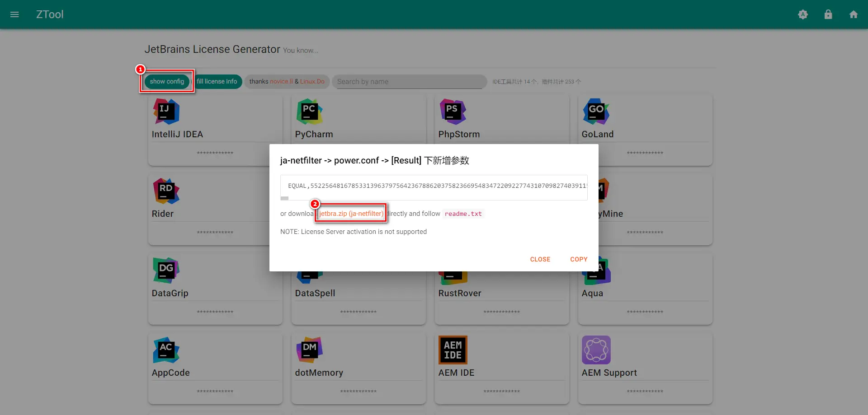Click the masked license key under Aqua
This screenshot has width=868, height=415.
coord(645,312)
